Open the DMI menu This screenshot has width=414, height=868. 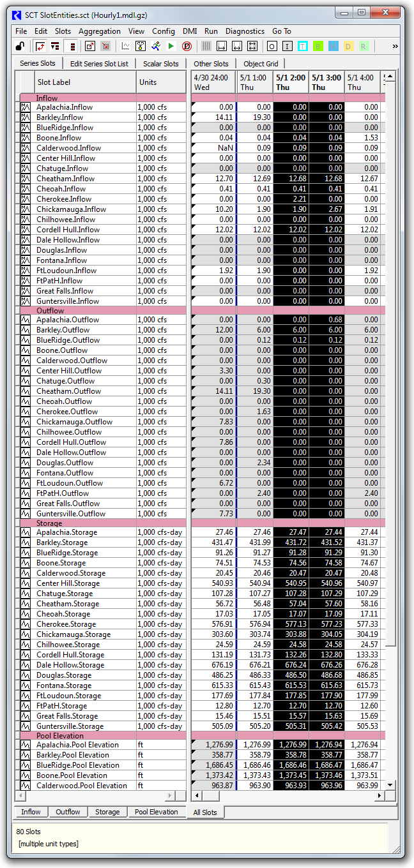[x=190, y=31]
